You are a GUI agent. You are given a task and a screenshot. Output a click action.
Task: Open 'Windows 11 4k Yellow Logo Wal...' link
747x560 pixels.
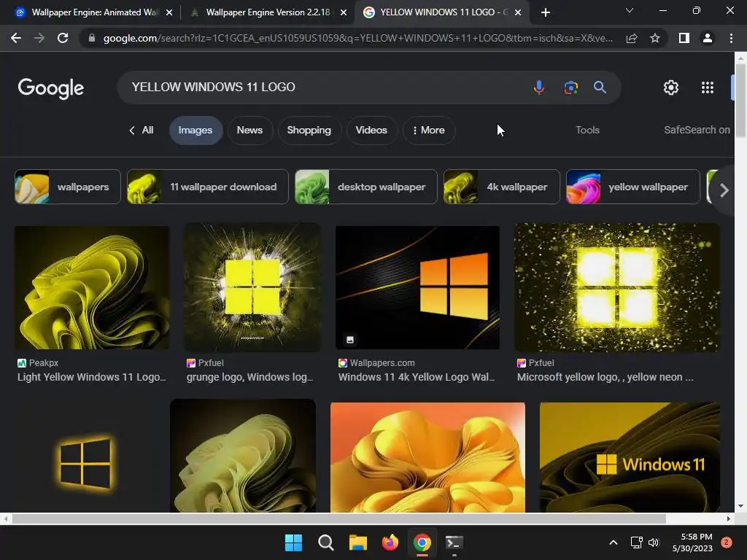[417, 377]
